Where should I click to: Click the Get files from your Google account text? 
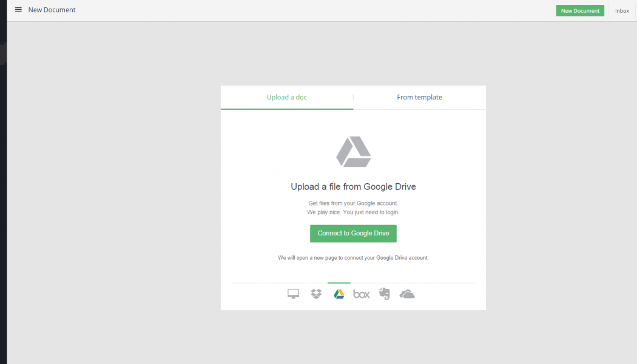[x=353, y=203]
